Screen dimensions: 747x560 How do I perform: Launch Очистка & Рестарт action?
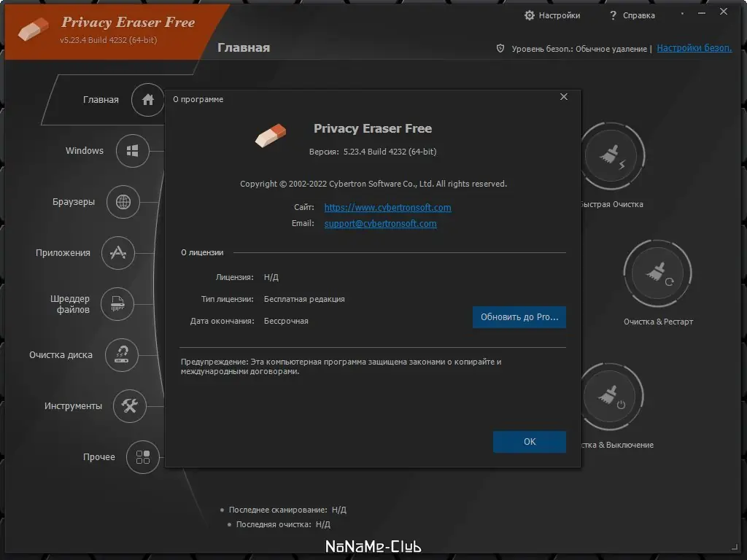(657, 273)
